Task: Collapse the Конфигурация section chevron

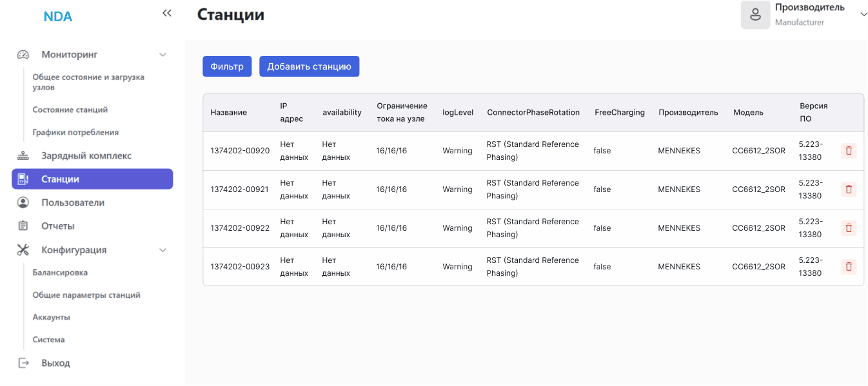Action: 163,250
